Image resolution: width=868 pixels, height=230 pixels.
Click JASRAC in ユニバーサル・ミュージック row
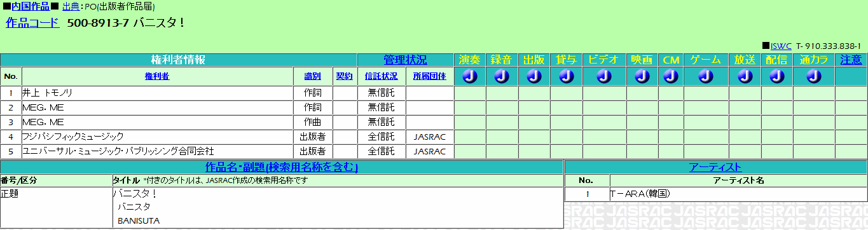[430, 151]
